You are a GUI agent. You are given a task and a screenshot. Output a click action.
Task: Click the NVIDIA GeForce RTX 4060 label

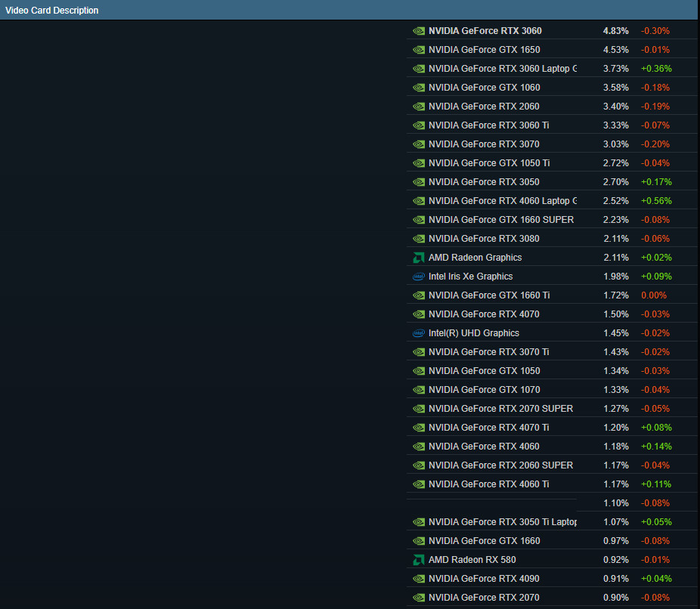click(x=484, y=446)
